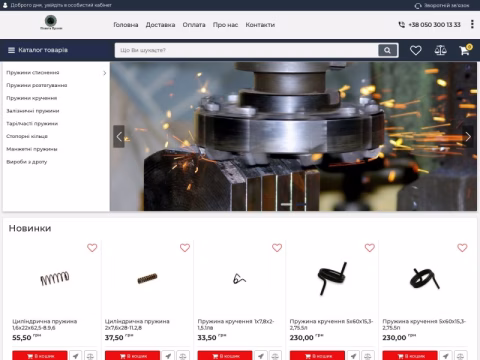Click the second banner slide indicator dot
The image size is (480, 360).
(301, 204)
